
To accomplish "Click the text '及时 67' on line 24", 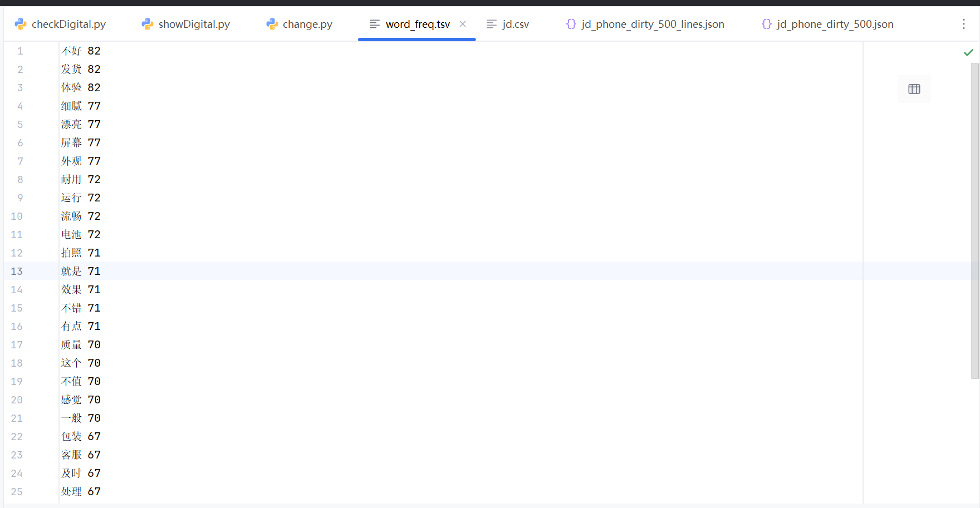I will coord(81,474).
